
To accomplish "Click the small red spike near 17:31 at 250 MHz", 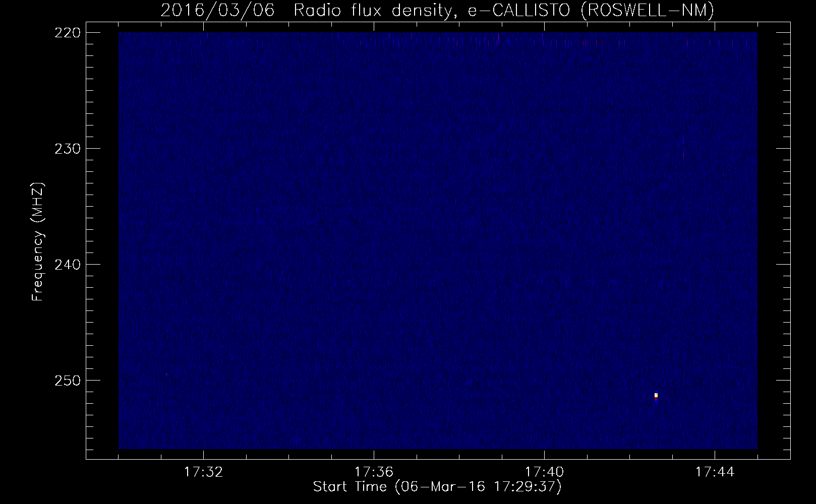I will pyautogui.click(x=166, y=374).
